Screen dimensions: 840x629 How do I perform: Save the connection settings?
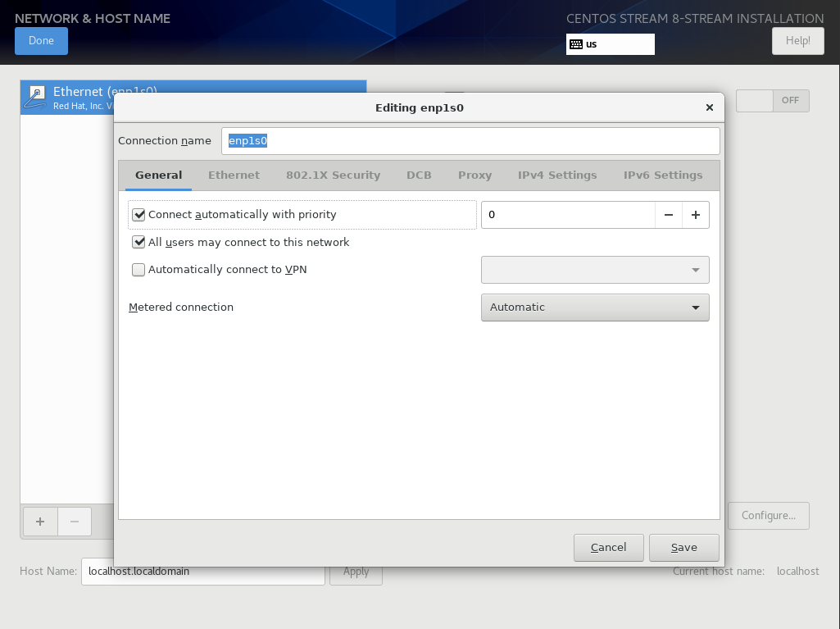pyautogui.click(x=684, y=548)
